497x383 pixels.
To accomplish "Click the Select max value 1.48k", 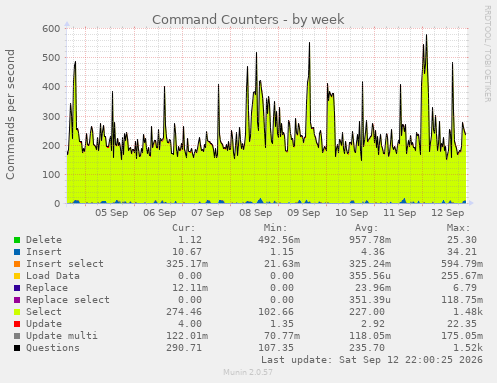I will 468,312.
